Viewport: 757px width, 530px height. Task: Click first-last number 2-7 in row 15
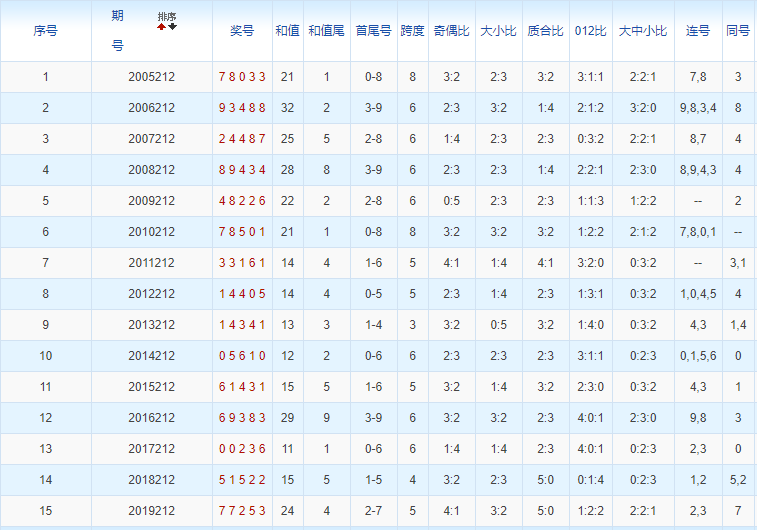point(373,511)
